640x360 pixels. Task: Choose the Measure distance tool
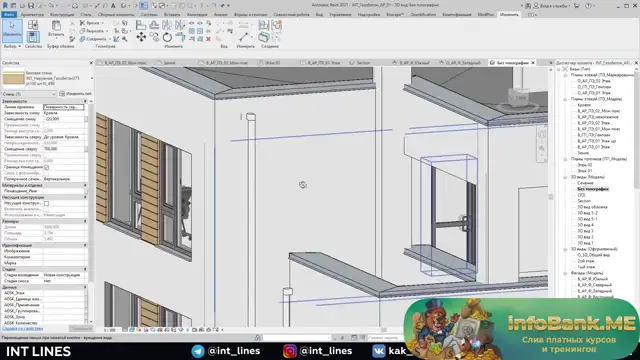point(244,37)
